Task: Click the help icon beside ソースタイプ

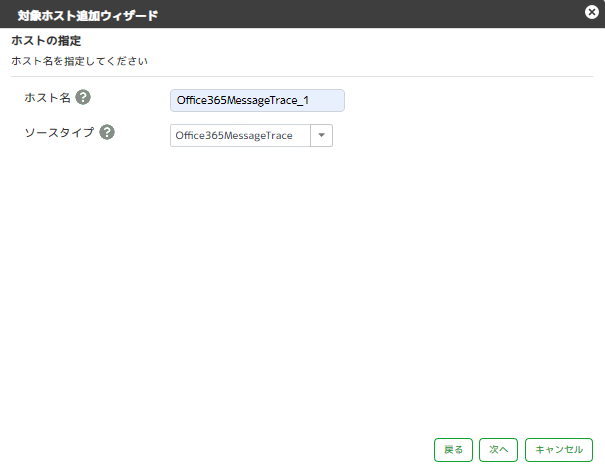Action: pyautogui.click(x=107, y=132)
